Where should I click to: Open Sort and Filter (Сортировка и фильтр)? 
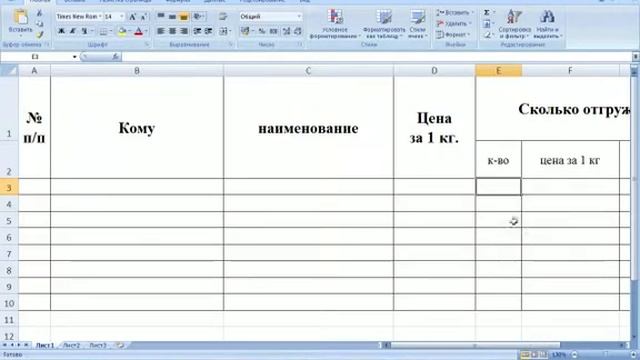coord(515,24)
